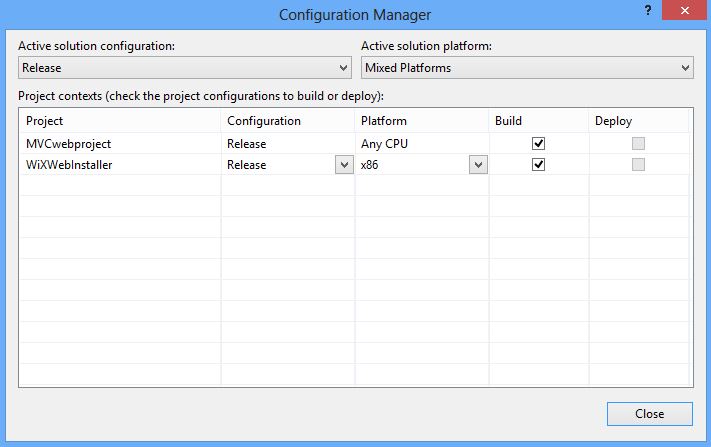
Task: Click the Deploy column header
Action: (x=639, y=121)
